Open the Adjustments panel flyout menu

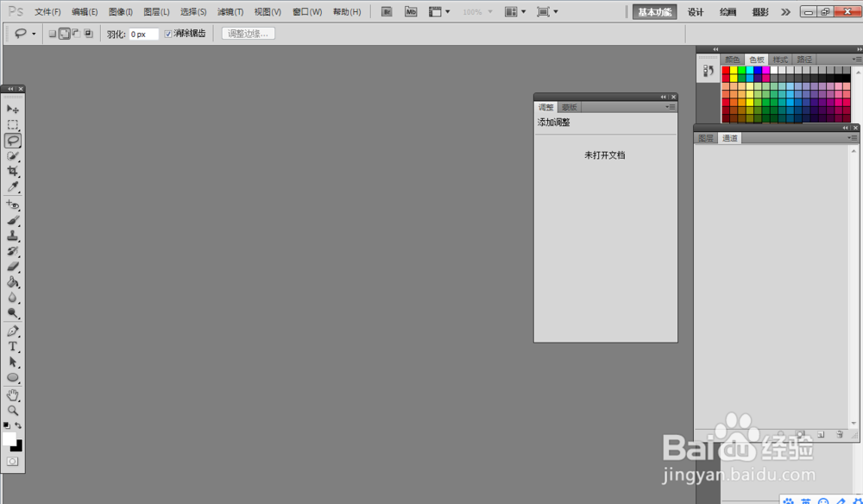[x=671, y=107]
